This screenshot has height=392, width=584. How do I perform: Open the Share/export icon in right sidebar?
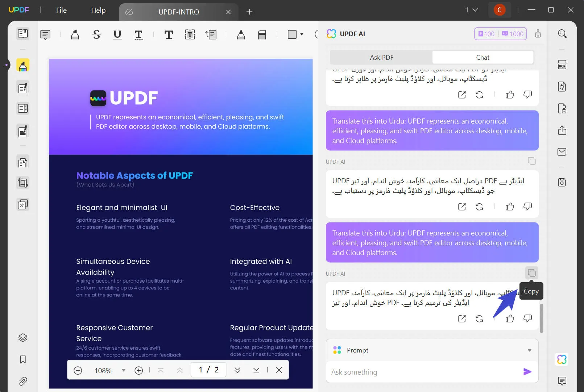tap(562, 130)
